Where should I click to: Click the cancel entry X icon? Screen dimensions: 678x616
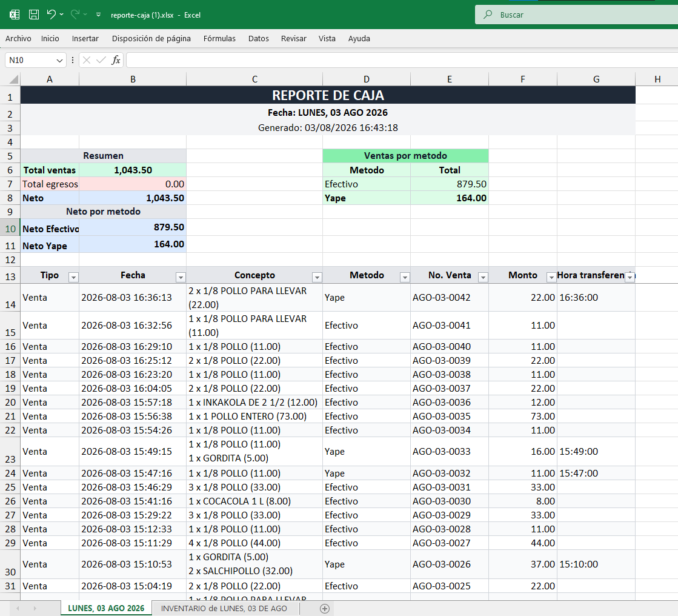87,60
